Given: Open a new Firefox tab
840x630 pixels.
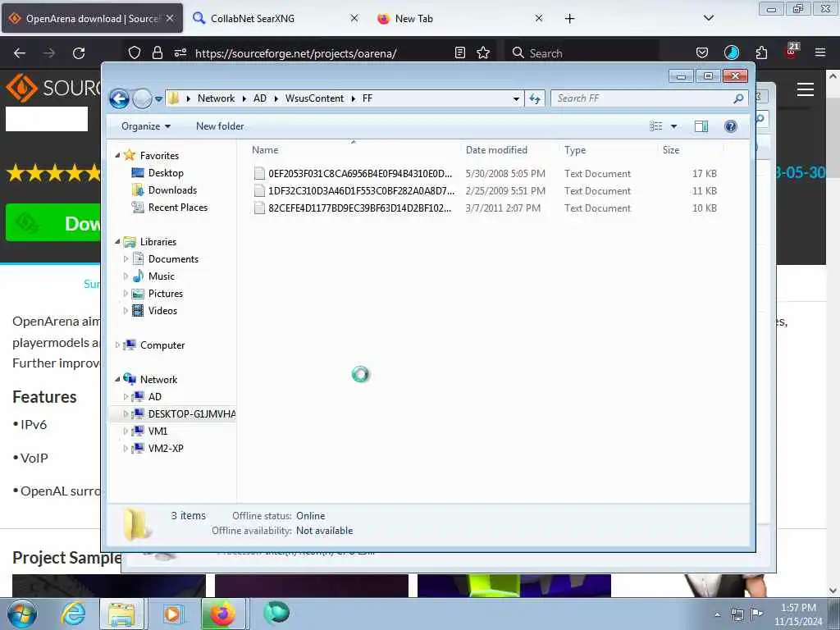Looking at the screenshot, I should (x=569, y=19).
